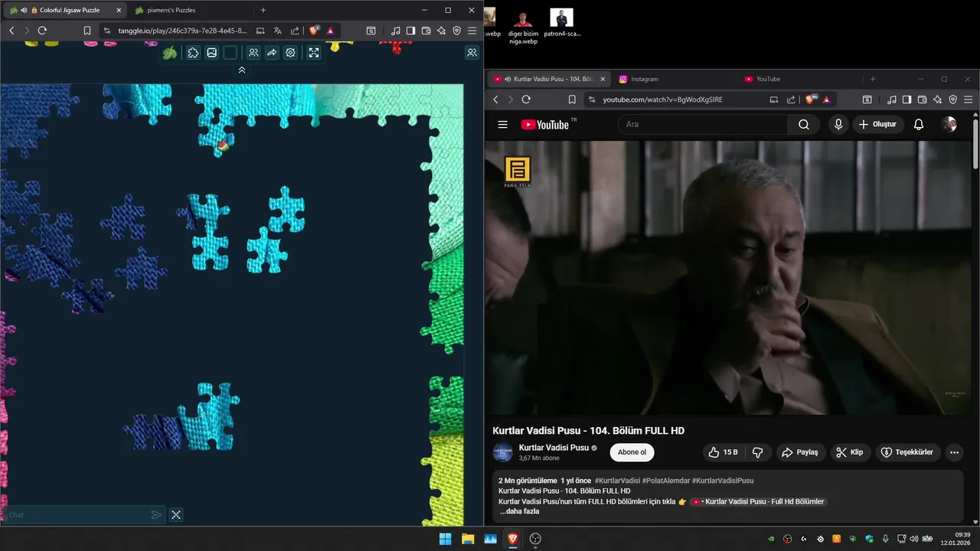Open YouTube guide hamburger menu
The width and height of the screenshot is (980, 551).
coord(502,125)
